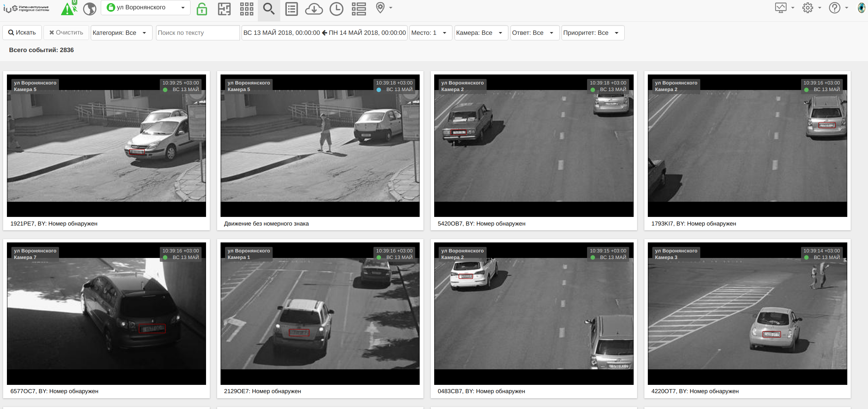Viewport: 868px width, 409px height.
Task: Expand the arrow next to location pin
Action: coord(391,8)
